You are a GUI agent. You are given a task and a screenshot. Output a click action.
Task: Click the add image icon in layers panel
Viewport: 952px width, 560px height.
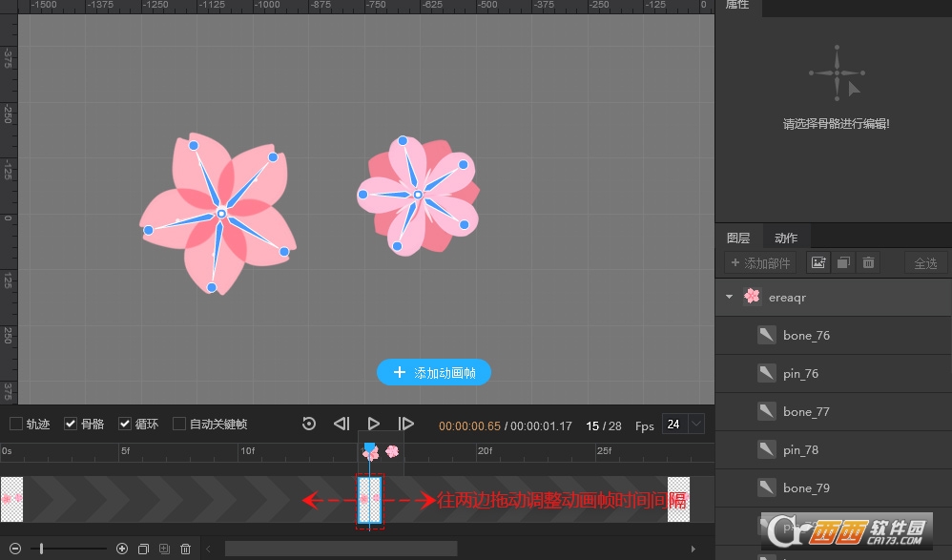(818, 262)
